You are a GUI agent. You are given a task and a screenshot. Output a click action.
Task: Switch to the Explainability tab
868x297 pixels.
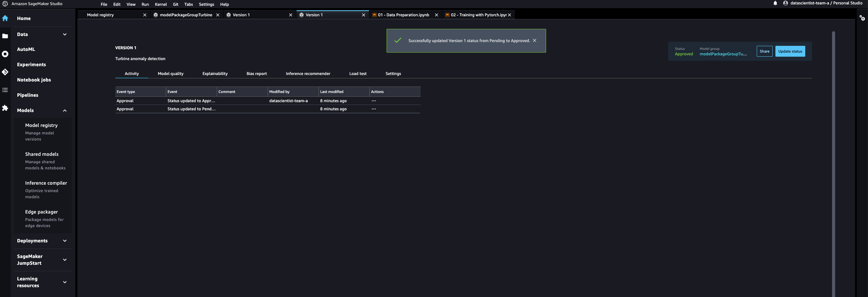click(x=215, y=74)
